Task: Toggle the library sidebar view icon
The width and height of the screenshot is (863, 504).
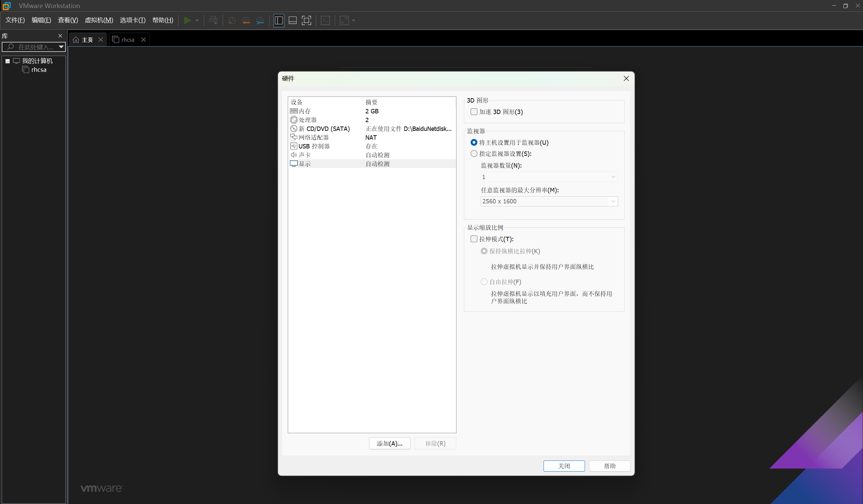Action: tap(279, 21)
